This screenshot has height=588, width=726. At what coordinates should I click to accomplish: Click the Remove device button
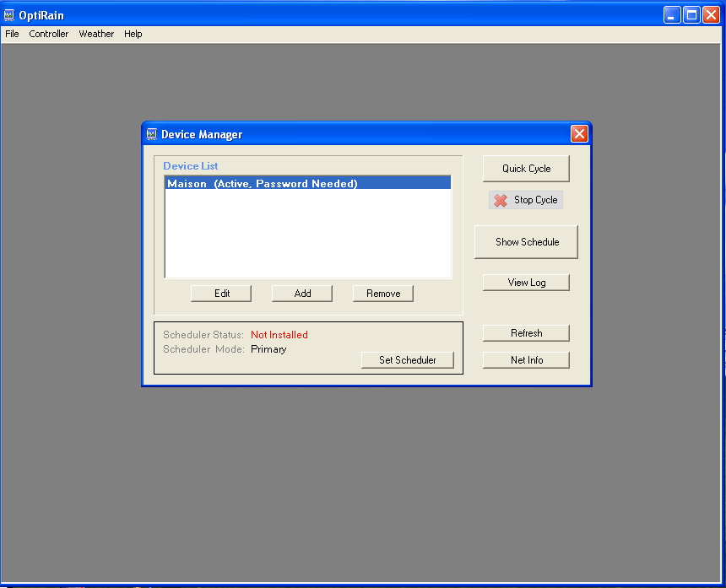click(x=383, y=294)
